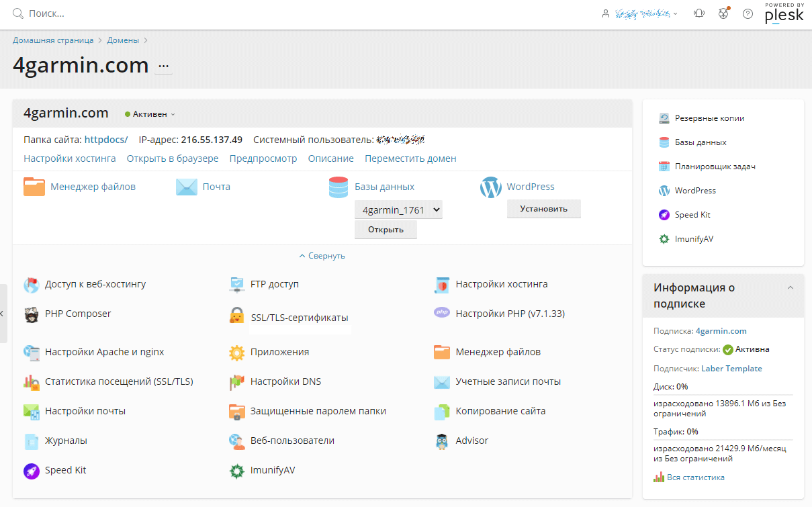
Task: Click the Настройки почты icon
Action: point(32,412)
